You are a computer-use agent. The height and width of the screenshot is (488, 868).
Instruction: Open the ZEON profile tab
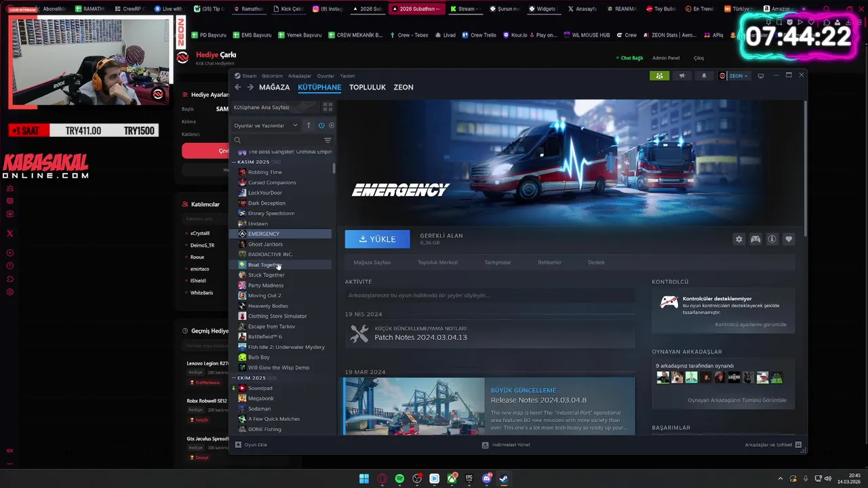coord(403,87)
